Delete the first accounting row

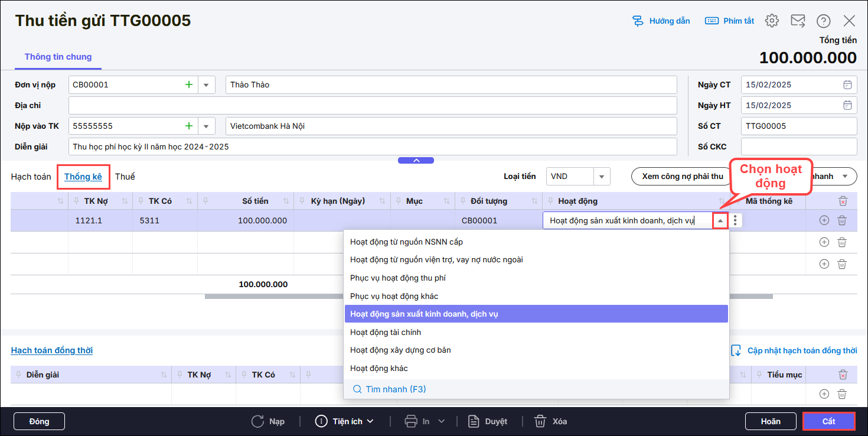[x=842, y=220]
